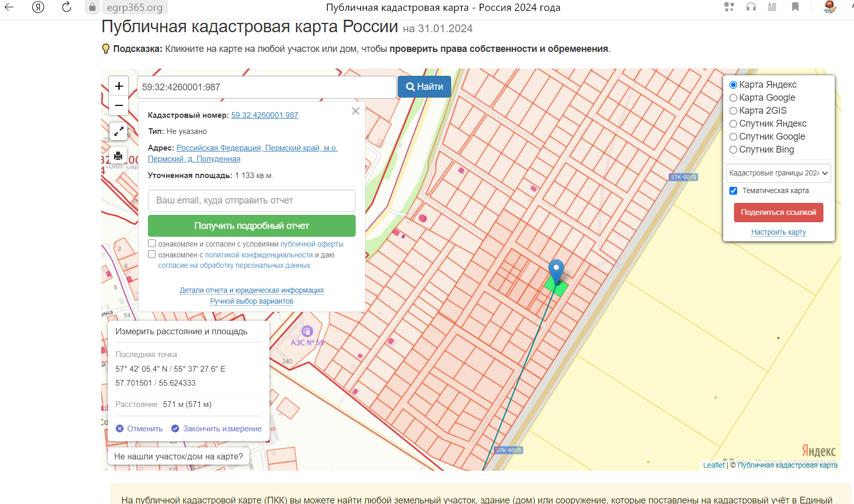The width and height of the screenshot is (854, 504).
Task: Click the green highlighted parcel on the map
Action: (557, 287)
